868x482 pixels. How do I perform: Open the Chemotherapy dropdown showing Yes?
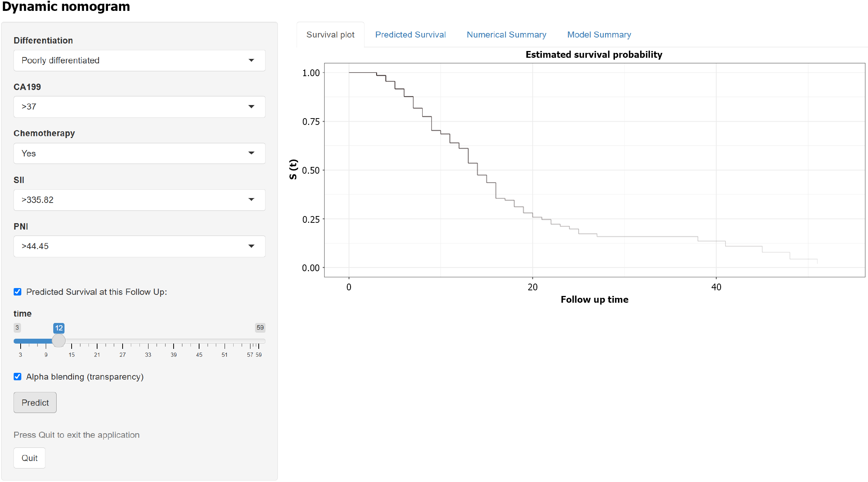[x=139, y=153]
